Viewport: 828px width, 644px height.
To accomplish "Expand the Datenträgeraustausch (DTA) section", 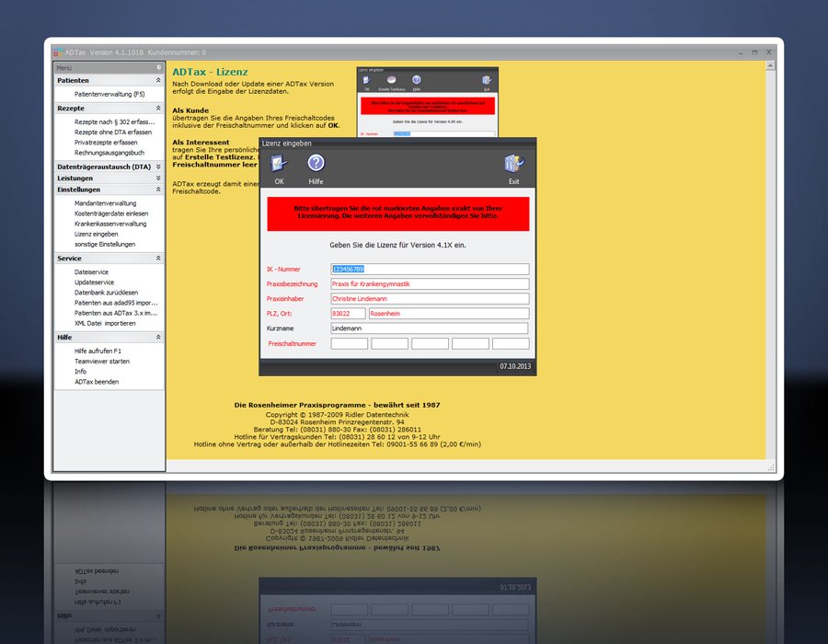I will point(158,167).
